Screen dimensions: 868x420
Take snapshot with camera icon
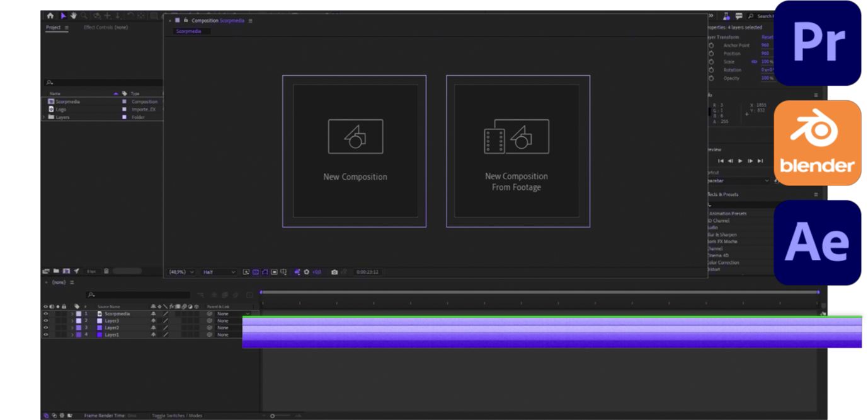point(334,272)
